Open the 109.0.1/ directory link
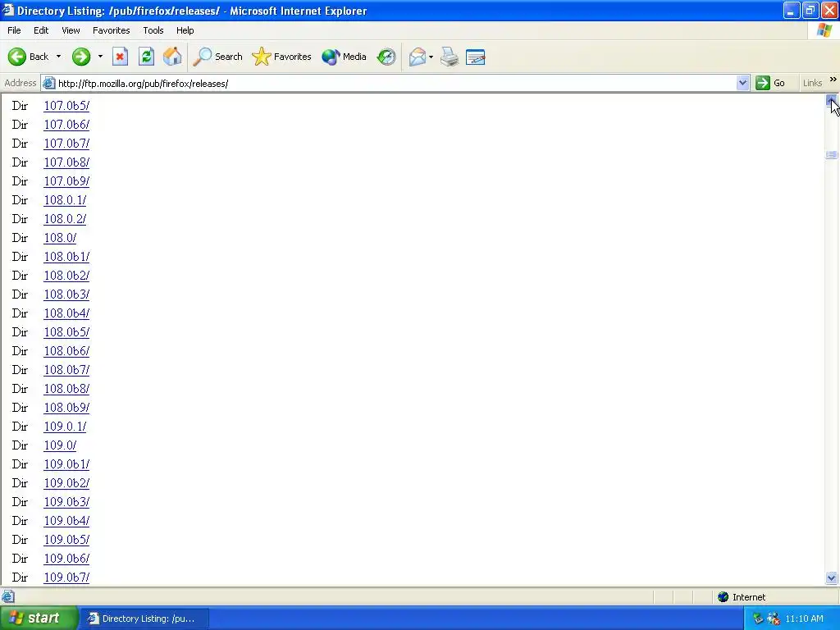This screenshot has width=840, height=630. tap(65, 427)
